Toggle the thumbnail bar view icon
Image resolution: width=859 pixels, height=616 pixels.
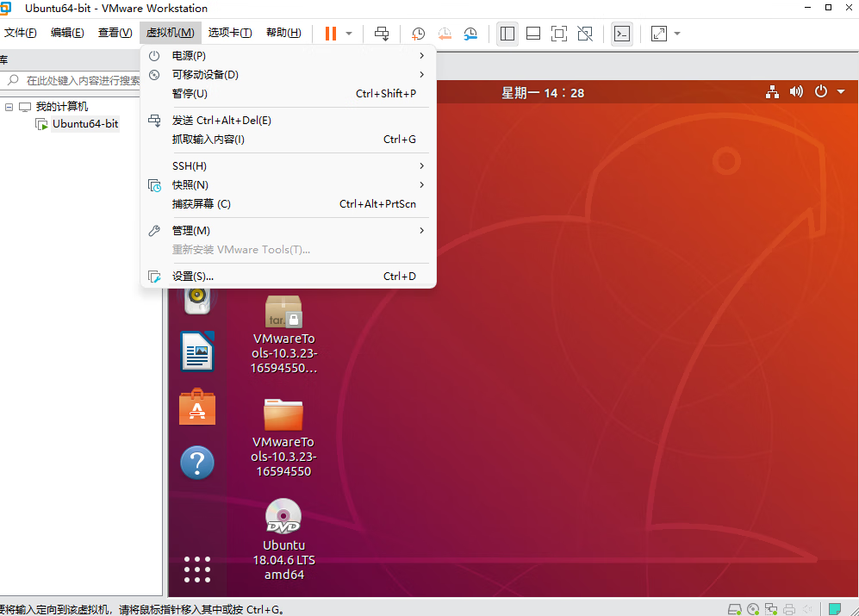[x=533, y=34]
